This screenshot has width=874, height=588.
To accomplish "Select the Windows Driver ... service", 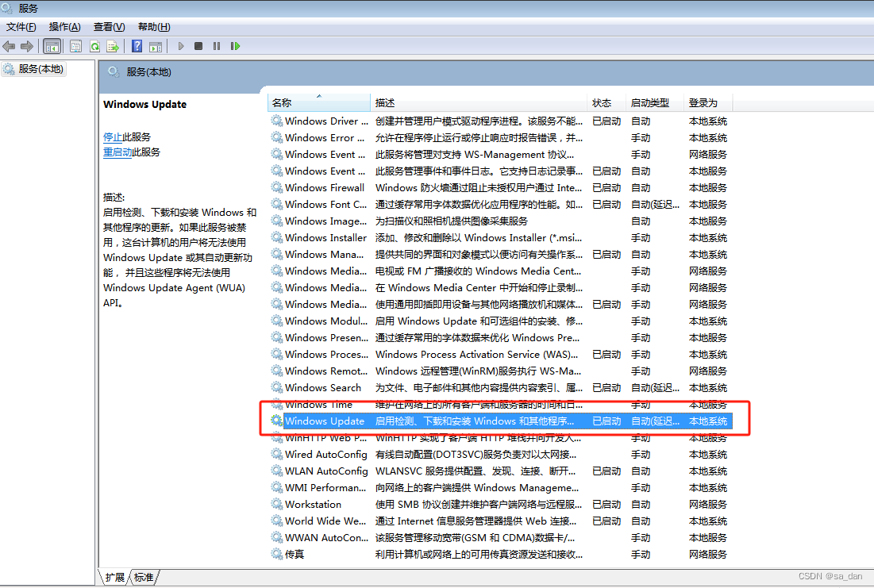I will 500,121.
